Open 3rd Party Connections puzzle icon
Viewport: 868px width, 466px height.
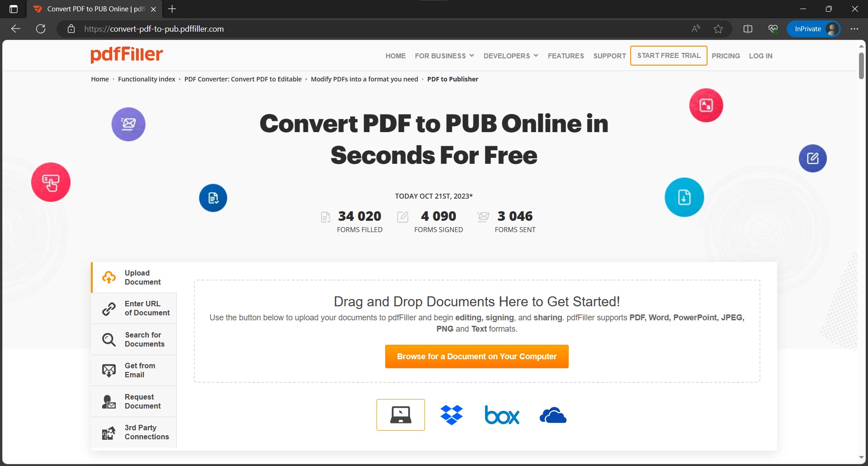click(108, 433)
